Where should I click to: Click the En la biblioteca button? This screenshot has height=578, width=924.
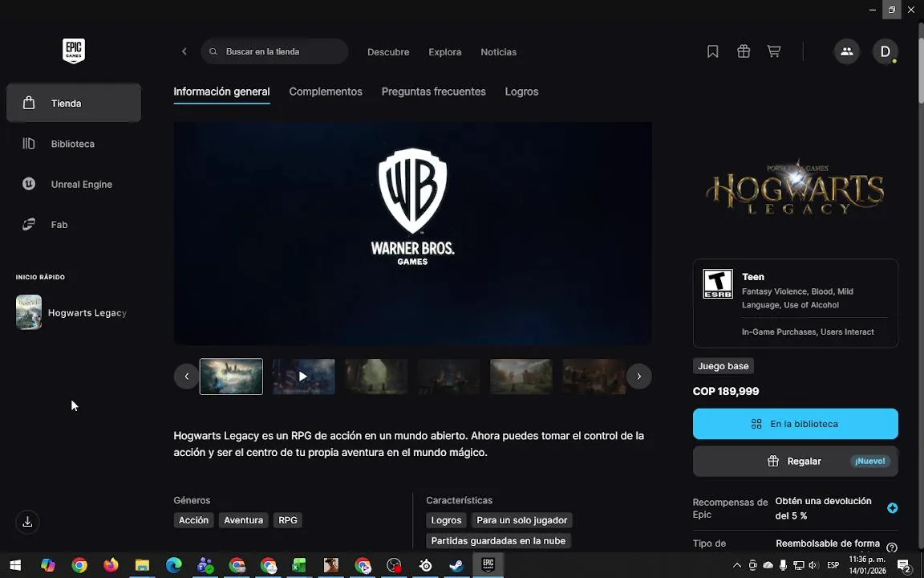point(795,424)
